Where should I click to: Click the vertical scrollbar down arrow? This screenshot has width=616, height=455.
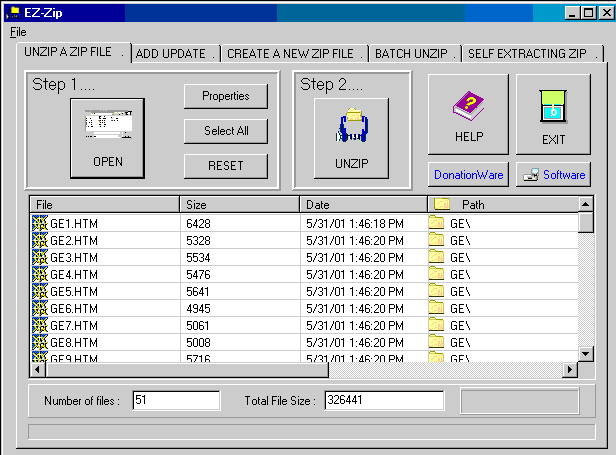pyautogui.click(x=585, y=354)
